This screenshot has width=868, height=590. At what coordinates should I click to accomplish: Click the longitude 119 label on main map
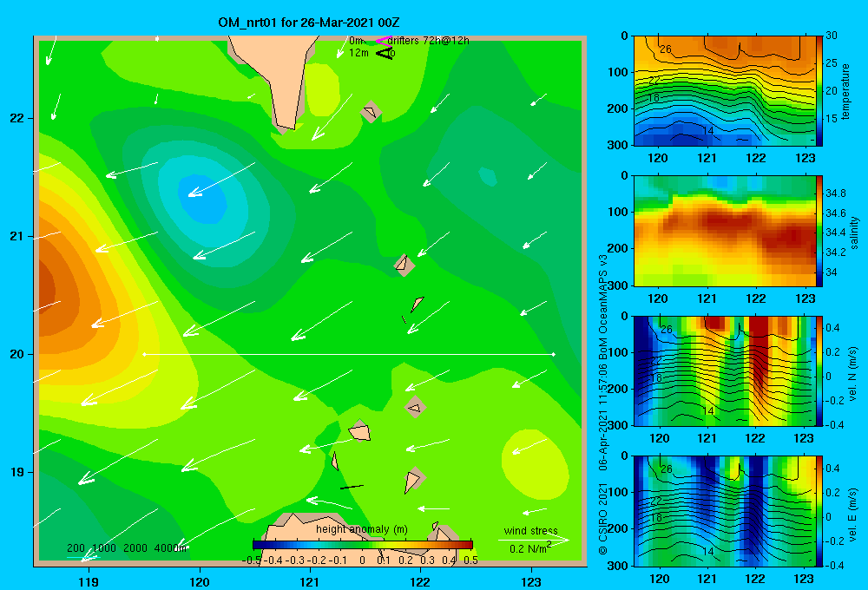(x=89, y=581)
